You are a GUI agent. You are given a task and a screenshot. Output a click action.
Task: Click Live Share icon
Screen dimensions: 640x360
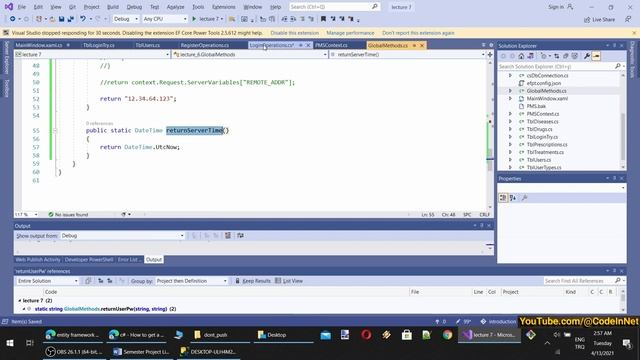(x=587, y=20)
